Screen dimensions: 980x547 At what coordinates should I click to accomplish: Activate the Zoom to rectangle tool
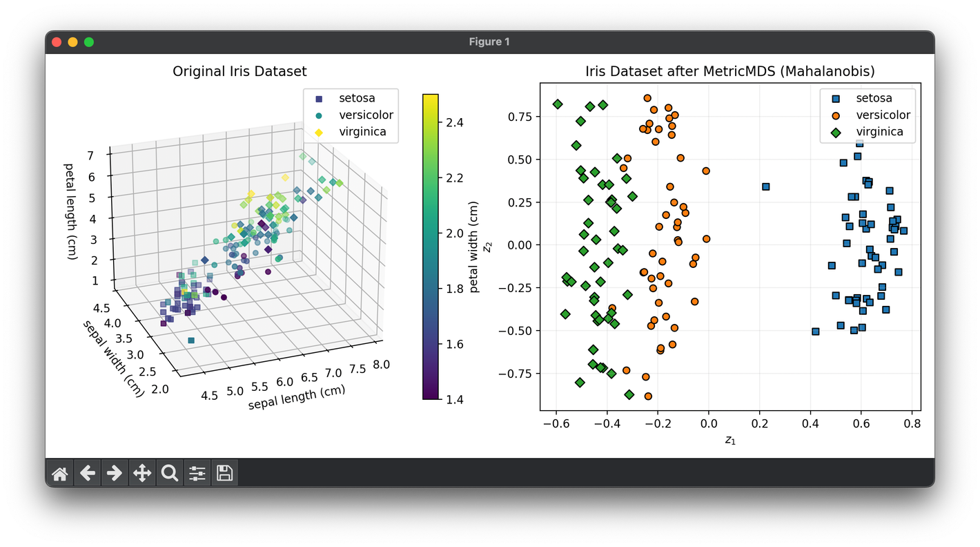pyautogui.click(x=170, y=473)
